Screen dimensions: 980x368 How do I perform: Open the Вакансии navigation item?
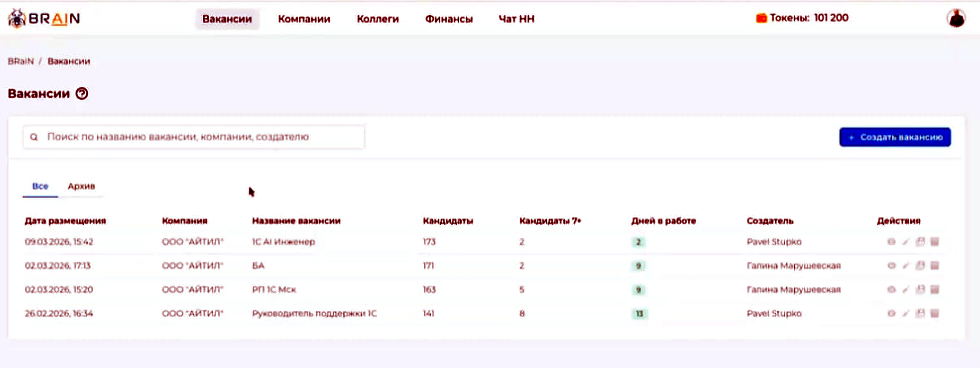(x=227, y=19)
